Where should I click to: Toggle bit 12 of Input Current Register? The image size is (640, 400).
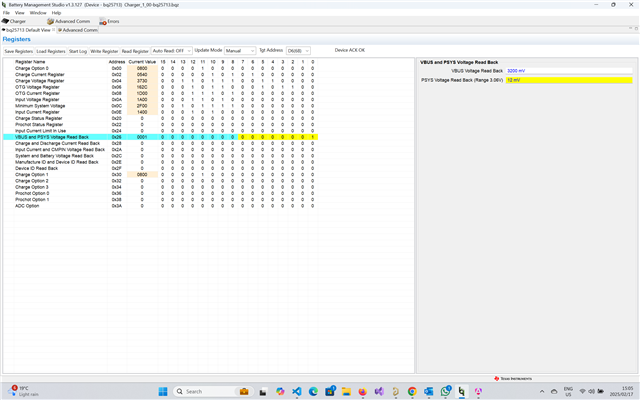(x=193, y=112)
